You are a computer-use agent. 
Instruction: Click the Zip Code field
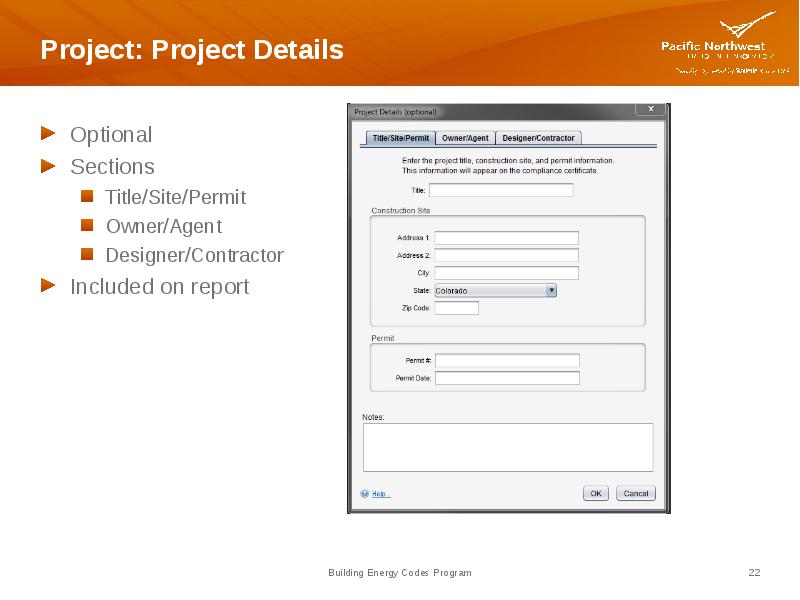457,308
